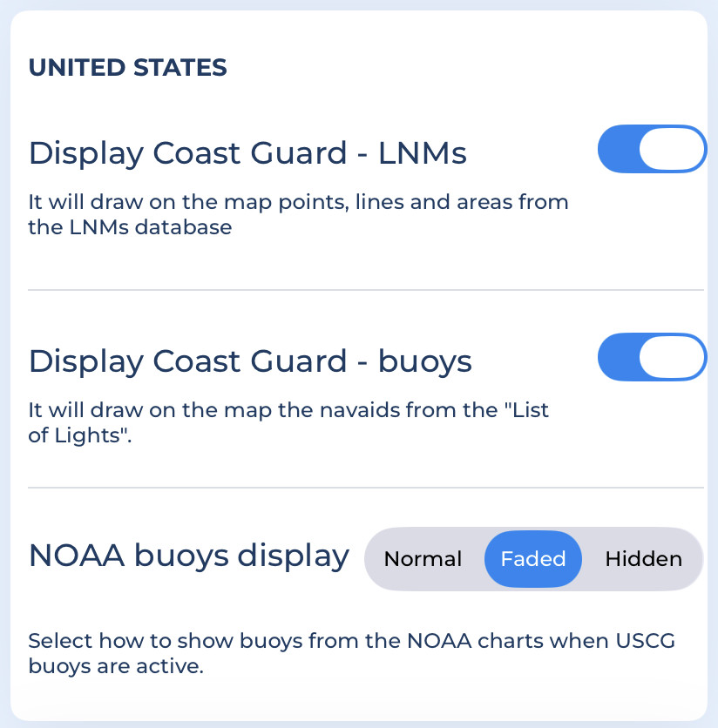Image resolution: width=718 pixels, height=728 pixels.
Task: Click the divider line below the LNMs description
Action: 366,289
